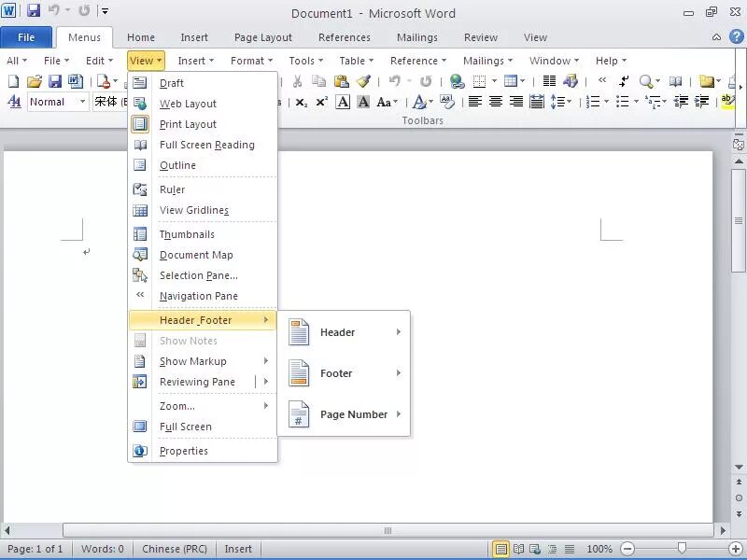Click the Zoom Out minus button

pos(627,549)
